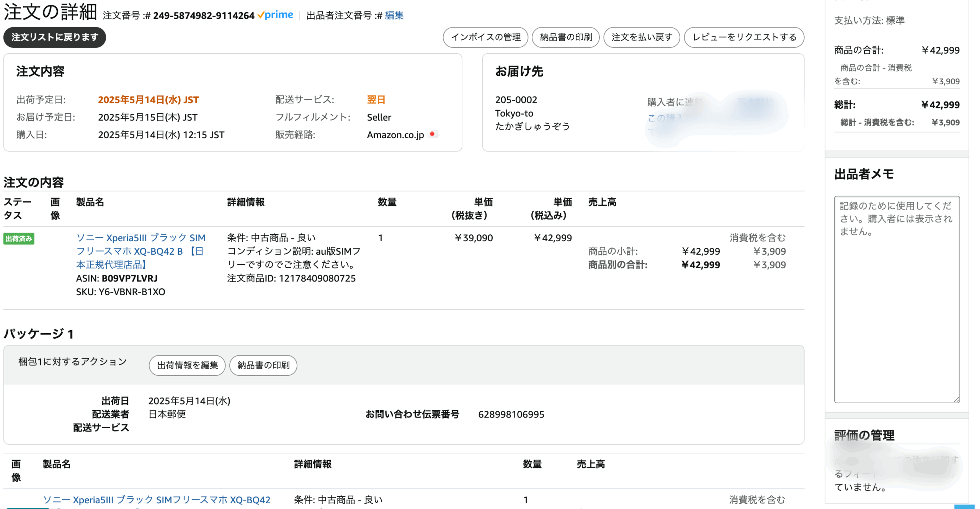Click 評価の管理 heading
Viewport: 980px width, 509px height.
click(x=864, y=435)
